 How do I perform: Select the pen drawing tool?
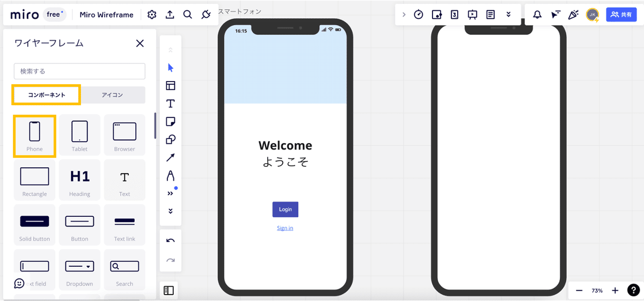[x=171, y=175]
